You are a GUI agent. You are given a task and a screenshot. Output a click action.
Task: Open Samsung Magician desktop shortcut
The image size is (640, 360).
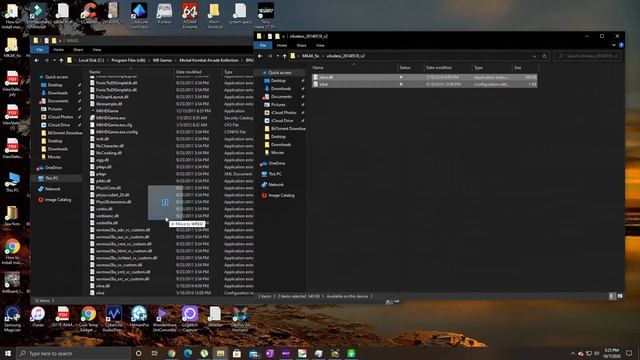(x=12, y=318)
